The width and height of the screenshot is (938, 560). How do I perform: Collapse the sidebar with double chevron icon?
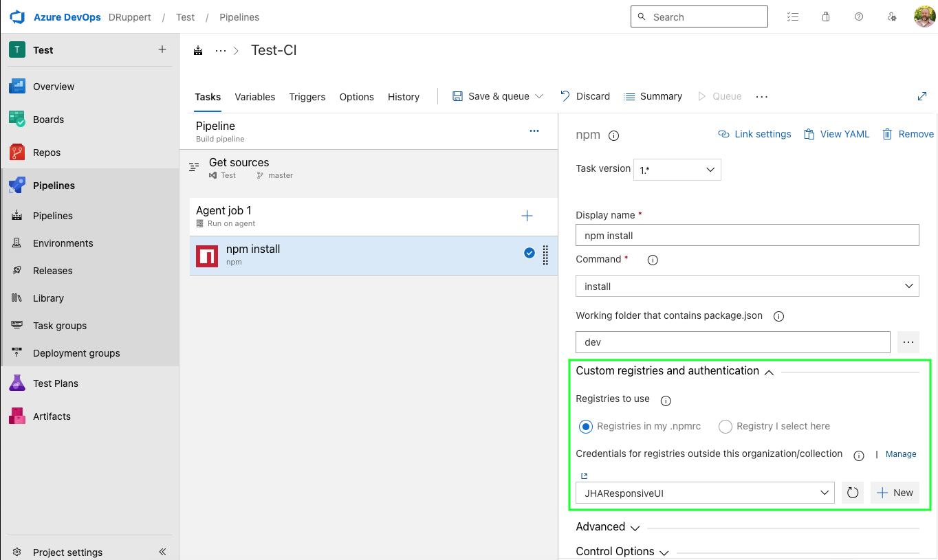pyautogui.click(x=163, y=552)
